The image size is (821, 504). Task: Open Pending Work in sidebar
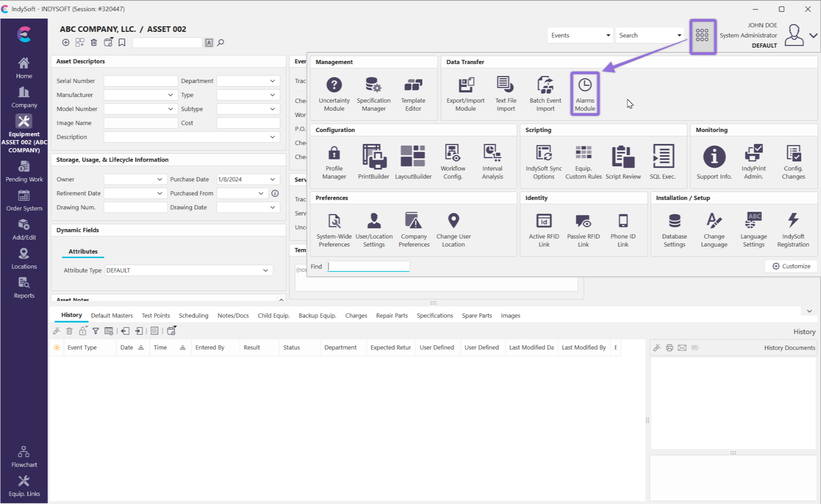[24, 172]
